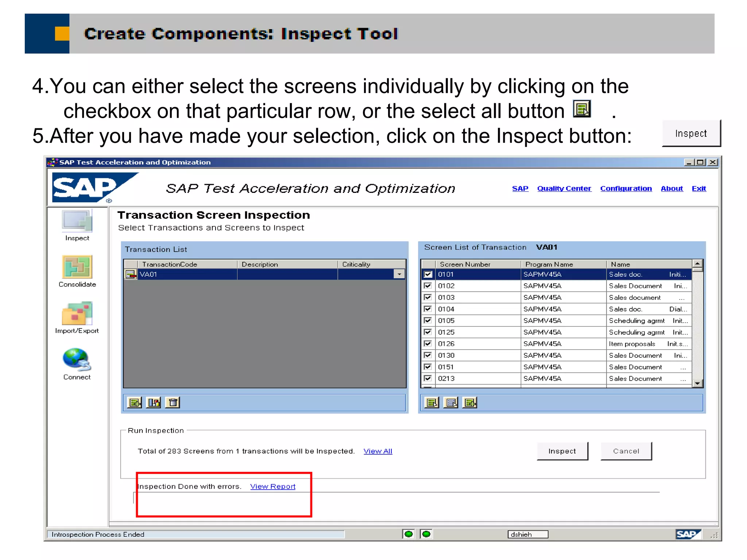This screenshot has width=747, height=560.
Task: Click the add transaction icon under Transaction List
Action: pyautogui.click(x=134, y=402)
